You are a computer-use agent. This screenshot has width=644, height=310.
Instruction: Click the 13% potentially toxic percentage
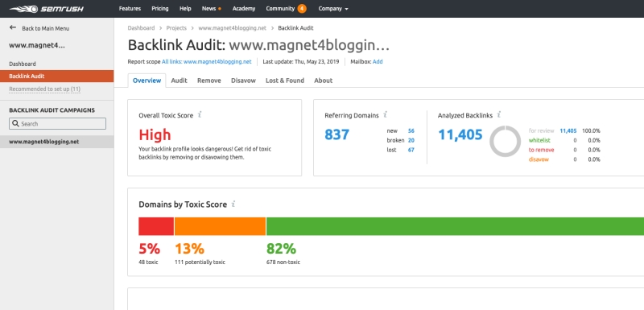(189, 249)
